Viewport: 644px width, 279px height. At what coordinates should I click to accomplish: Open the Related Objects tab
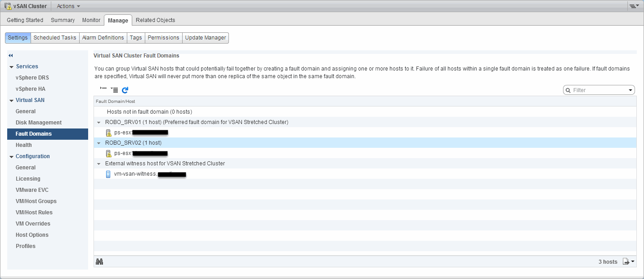155,20
